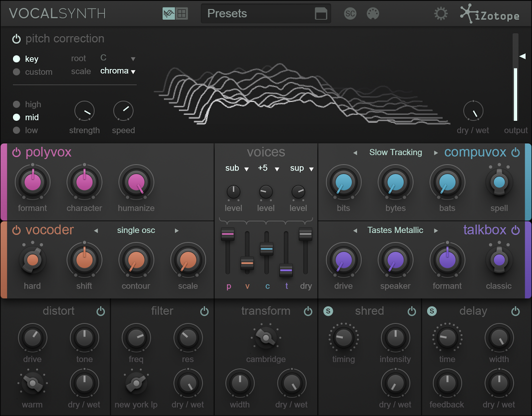Switch to the grid view icon
Viewport: 532px width, 416px height.
182,14
